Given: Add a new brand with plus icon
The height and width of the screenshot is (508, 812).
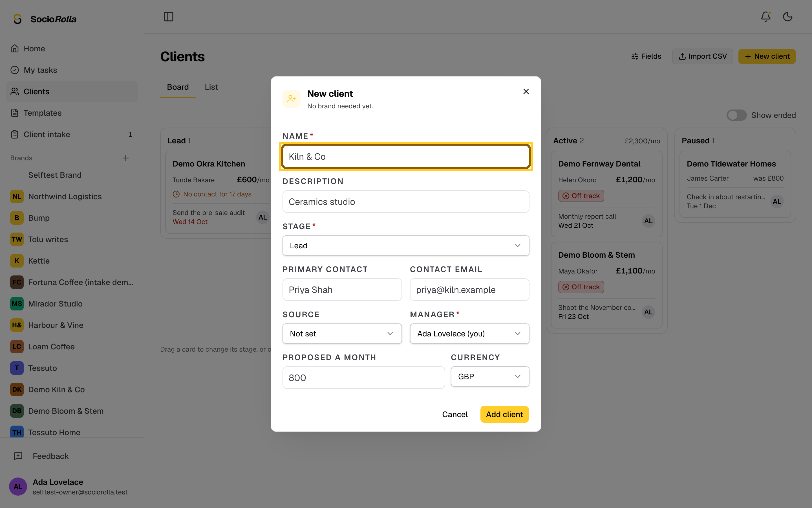Looking at the screenshot, I should point(126,158).
